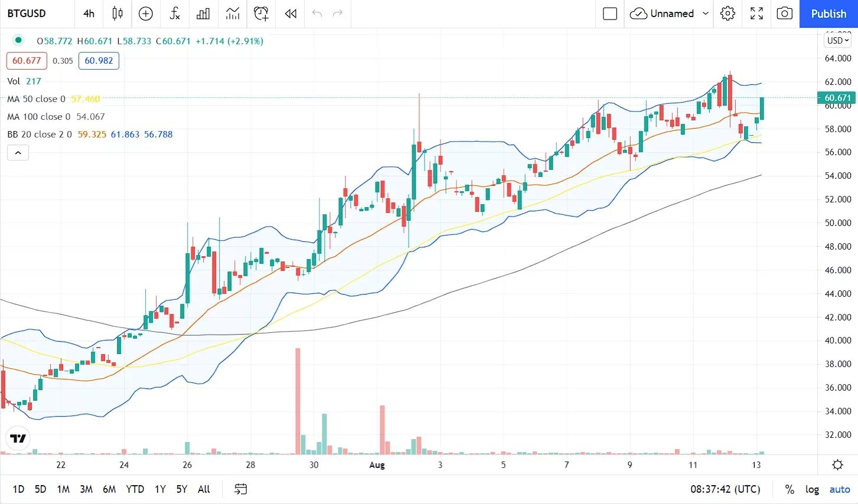
Task: Redo the last chart action
Action: point(338,14)
